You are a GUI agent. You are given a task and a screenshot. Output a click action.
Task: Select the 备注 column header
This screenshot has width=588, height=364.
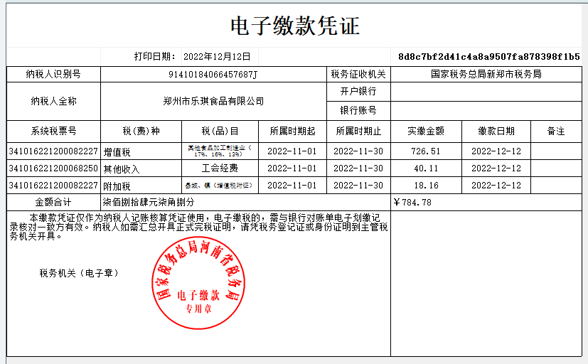555,132
